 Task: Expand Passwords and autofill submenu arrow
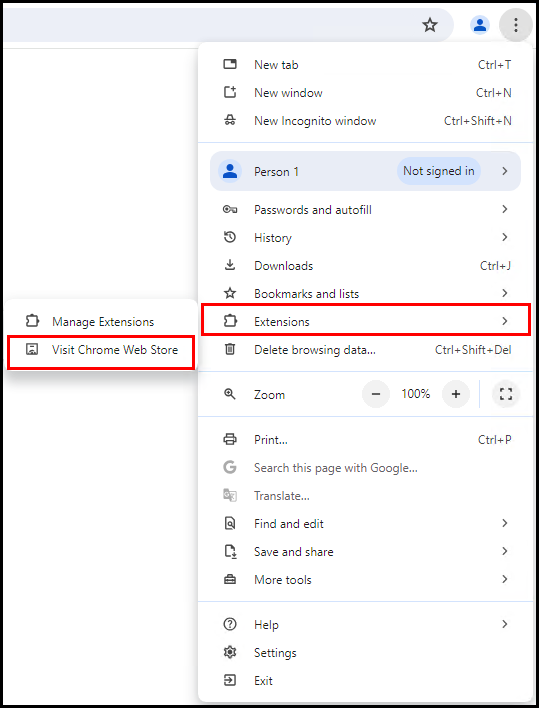coord(505,209)
